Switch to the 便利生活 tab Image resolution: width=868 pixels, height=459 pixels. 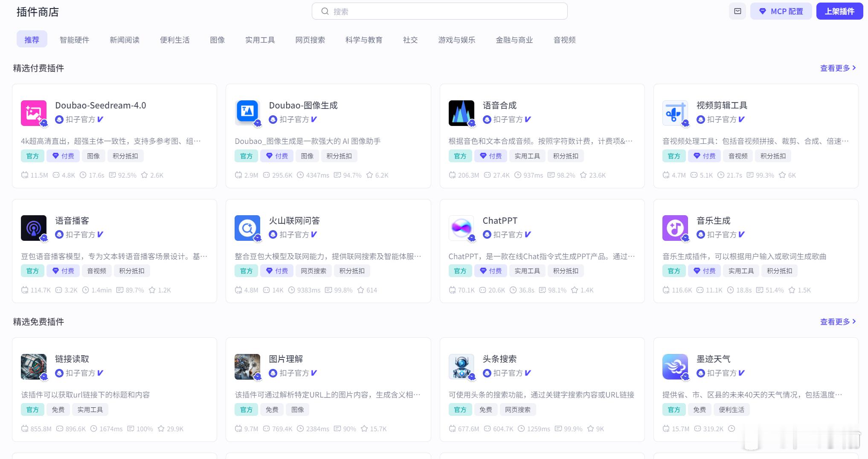(175, 40)
